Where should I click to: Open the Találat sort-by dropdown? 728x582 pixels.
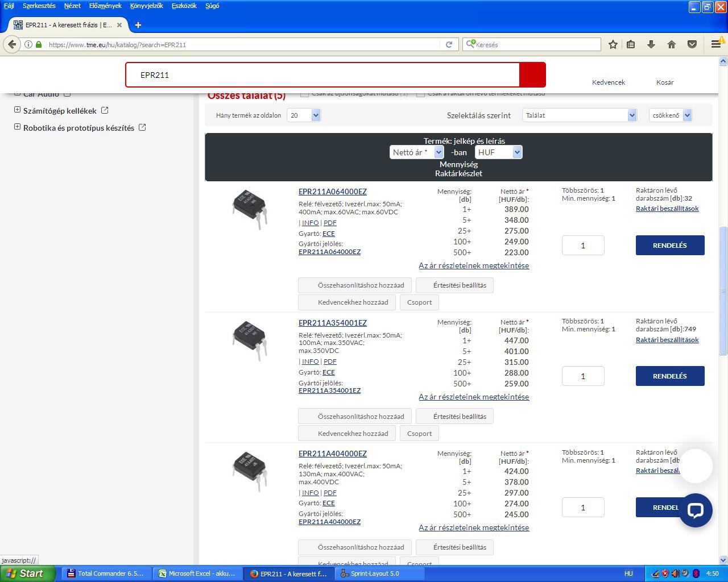coord(580,115)
